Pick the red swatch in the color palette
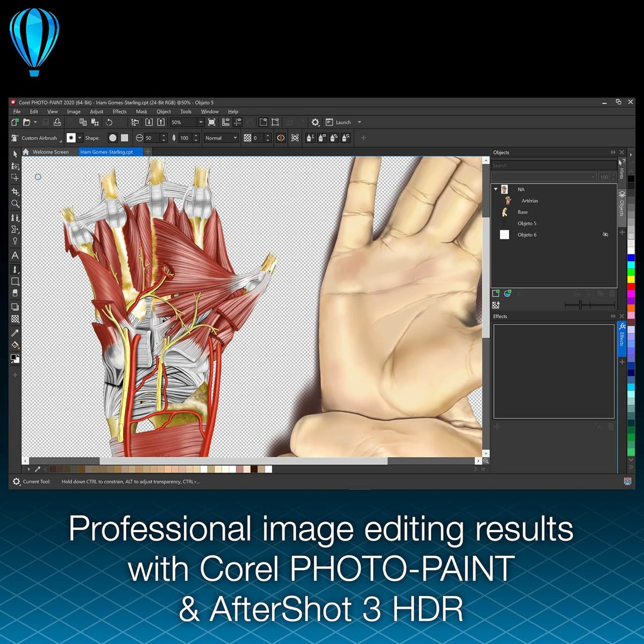 point(631,287)
